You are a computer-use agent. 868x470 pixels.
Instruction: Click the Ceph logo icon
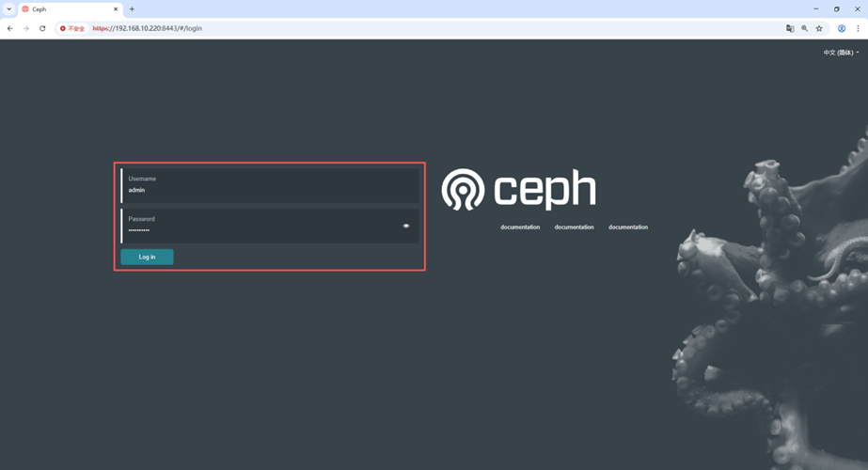pos(463,189)
